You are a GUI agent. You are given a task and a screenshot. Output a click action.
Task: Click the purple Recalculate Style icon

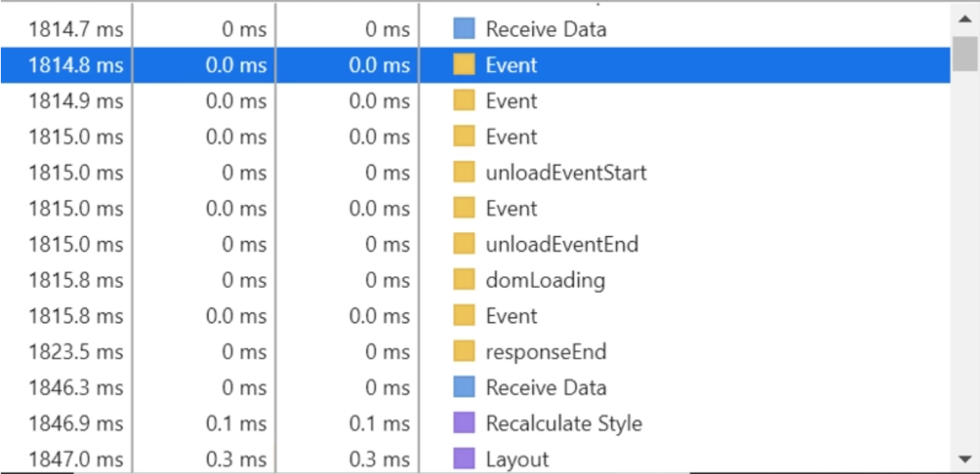[x=464, y=423]
